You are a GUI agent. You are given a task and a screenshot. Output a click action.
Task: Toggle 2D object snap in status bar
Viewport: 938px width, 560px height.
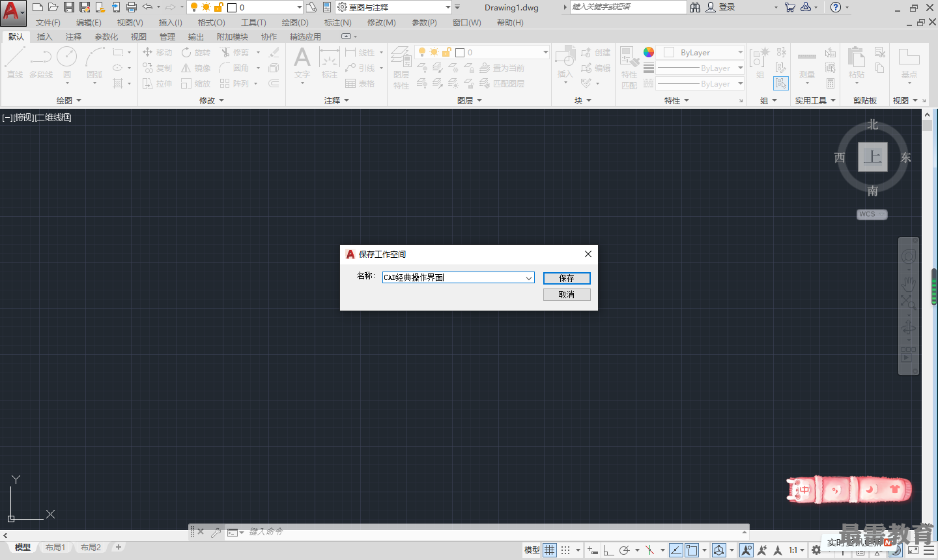click(692, 550)
